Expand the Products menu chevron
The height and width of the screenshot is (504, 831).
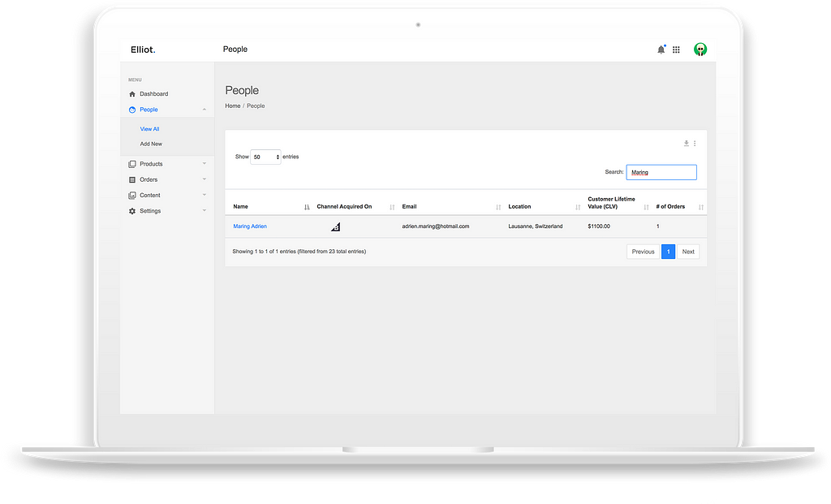tap(204, 164)
